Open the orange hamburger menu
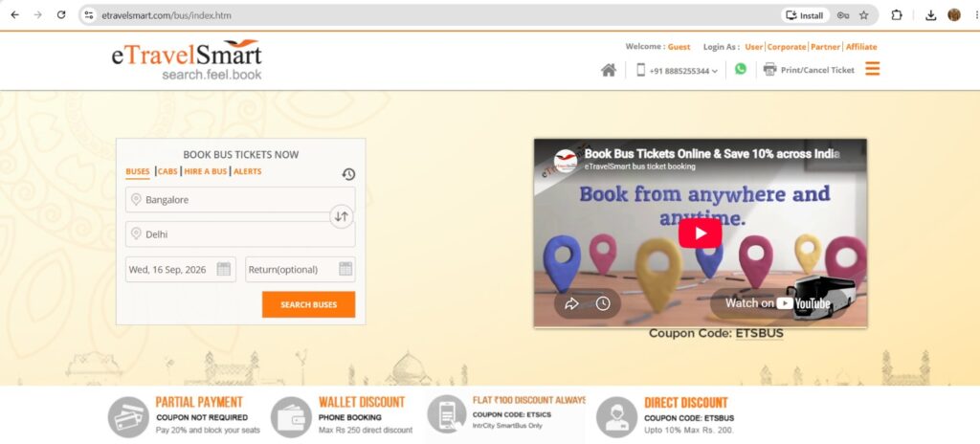The width and height of the screenshot is (980, 444). click(873, 69)
